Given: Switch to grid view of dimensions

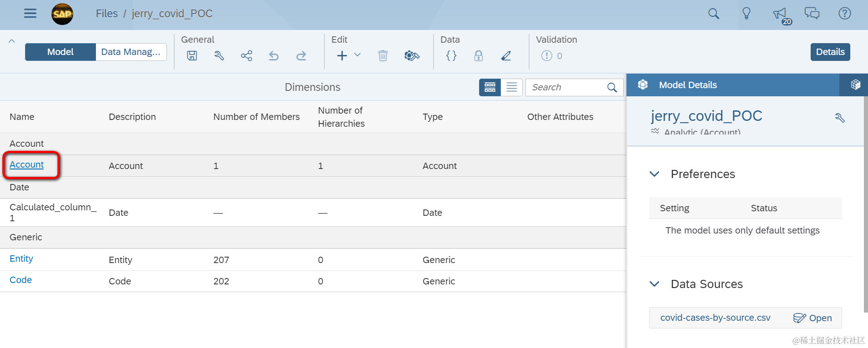Looking at the screenshot, I should (490, 87).
